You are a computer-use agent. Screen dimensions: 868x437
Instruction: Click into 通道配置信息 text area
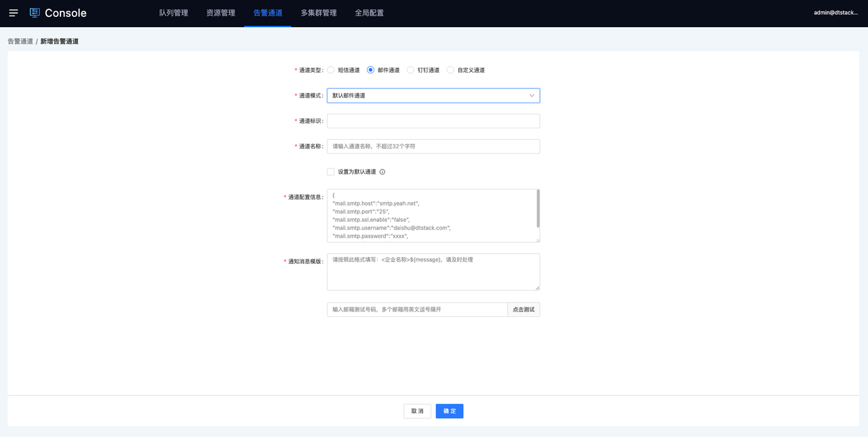tap(433, 216)
